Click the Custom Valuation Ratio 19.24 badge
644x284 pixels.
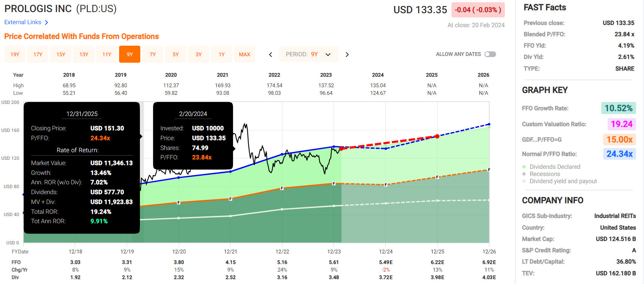621,124
